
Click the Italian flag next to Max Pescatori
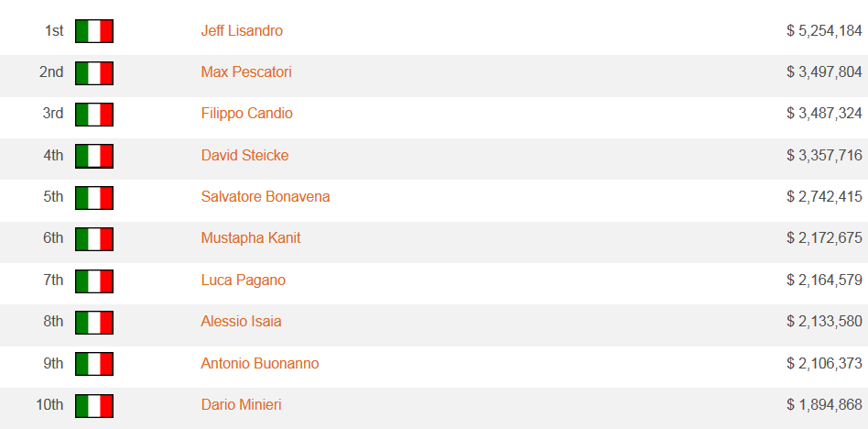point(94,73)
